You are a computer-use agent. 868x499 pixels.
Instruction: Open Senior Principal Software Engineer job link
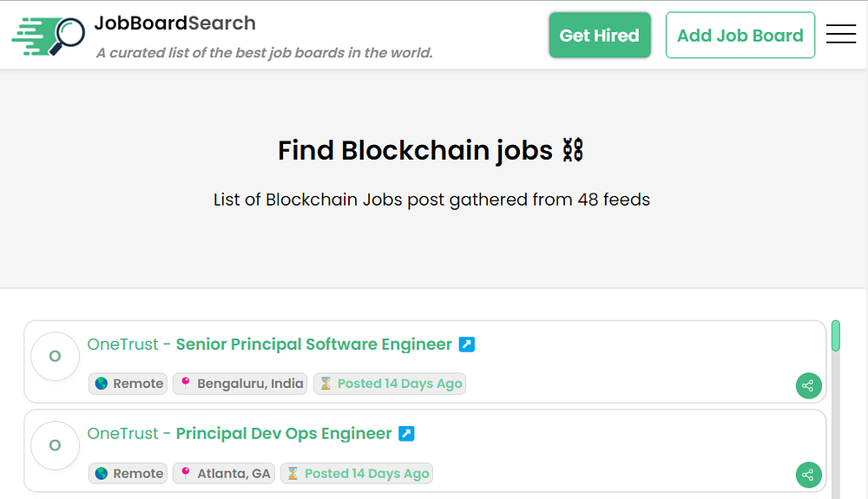[313, 345]
